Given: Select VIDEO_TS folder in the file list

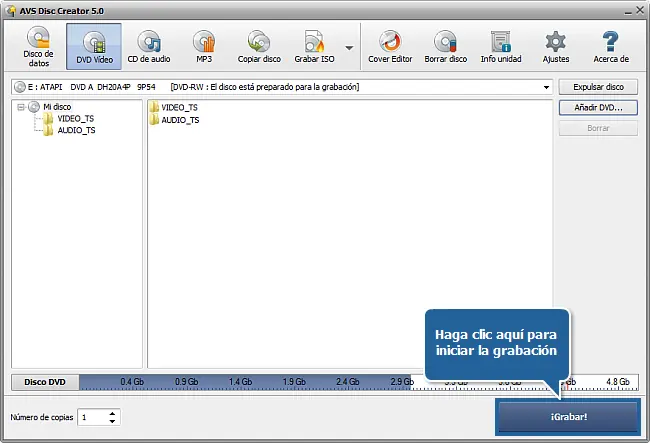Looking at the screenshot, I should pos(179,107).
